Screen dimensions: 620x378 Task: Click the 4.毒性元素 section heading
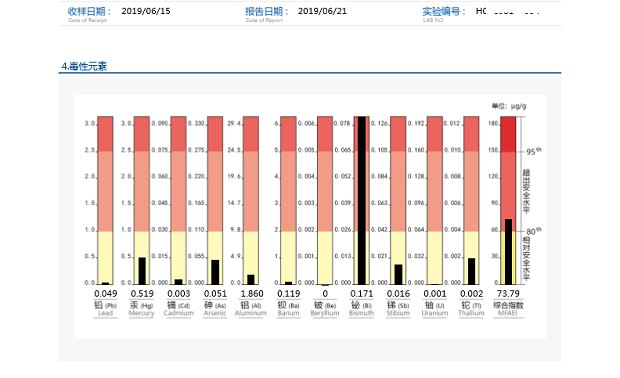click(84, 66)
